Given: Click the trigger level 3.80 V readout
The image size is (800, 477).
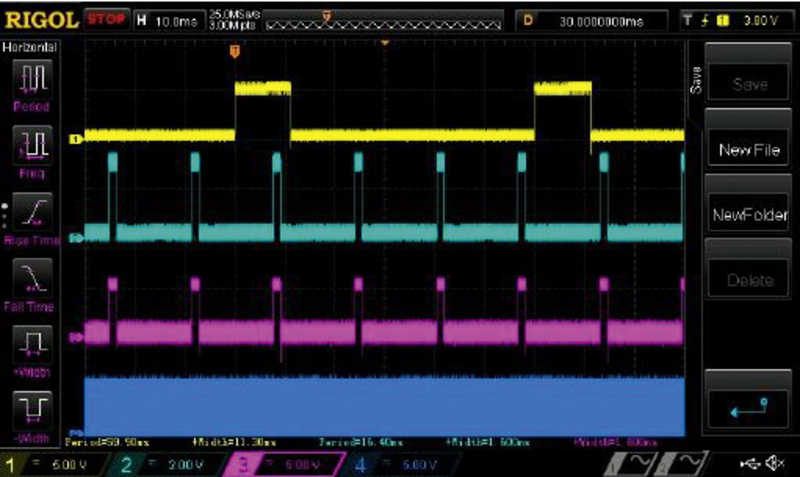Looking at the screenshot, I should [x=760, y=21].
